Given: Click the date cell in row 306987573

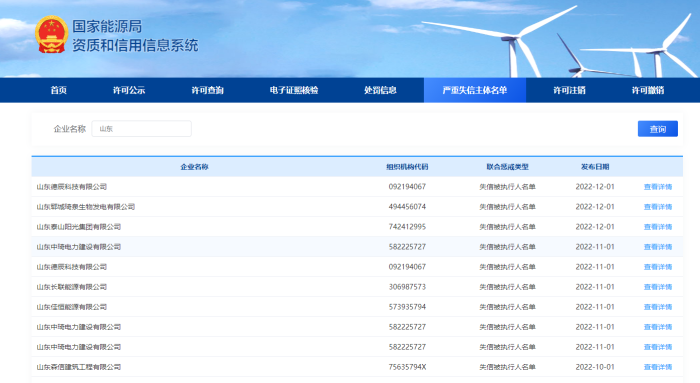Looking at the screenshot, I should [x=595, y=287].
